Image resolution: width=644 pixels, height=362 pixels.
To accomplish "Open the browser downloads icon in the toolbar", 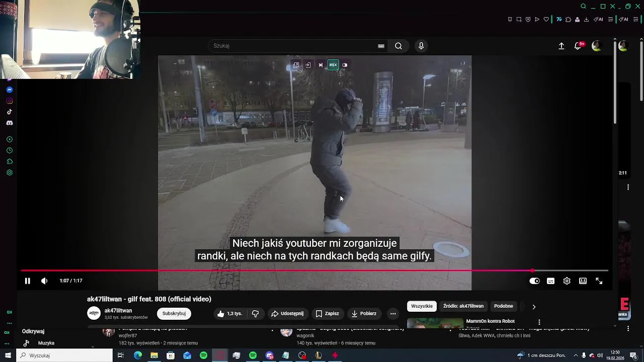I will click(x=586, y=20).
